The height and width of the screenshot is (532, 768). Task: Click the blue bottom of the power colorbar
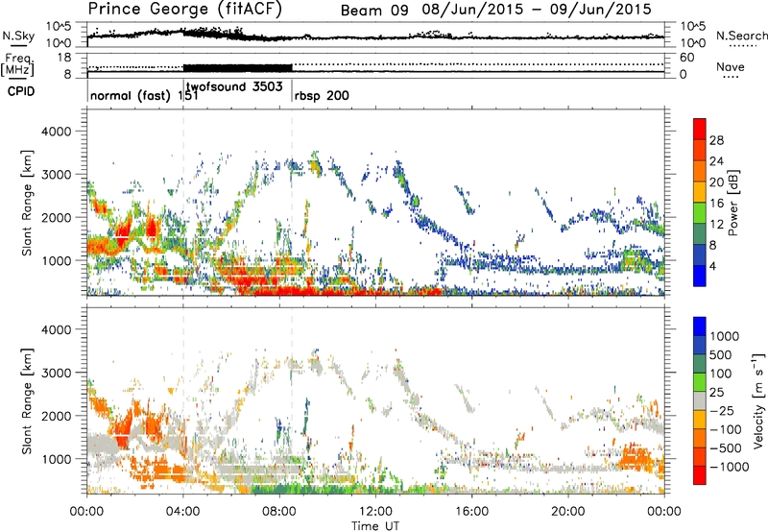(x=700, y=278)
